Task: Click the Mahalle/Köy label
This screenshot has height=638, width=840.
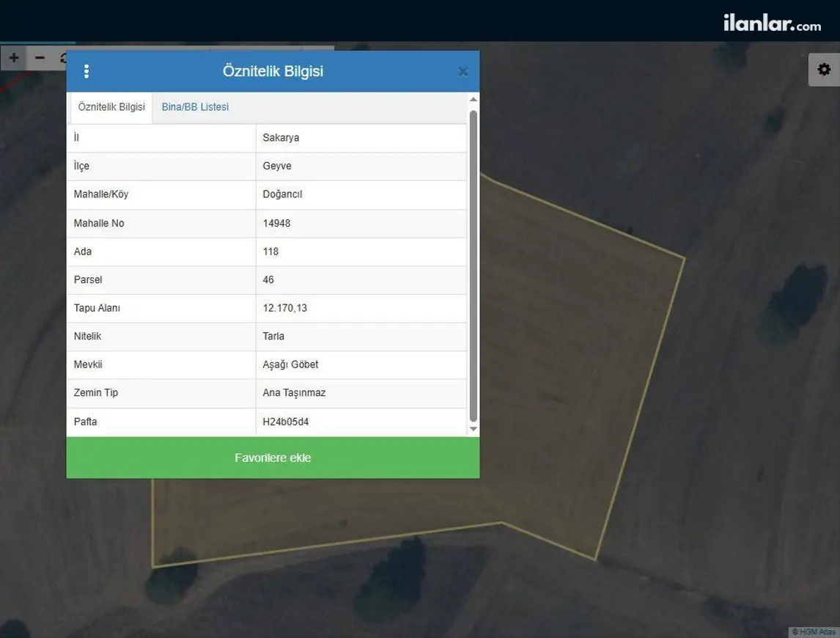Action: [101, 194]
